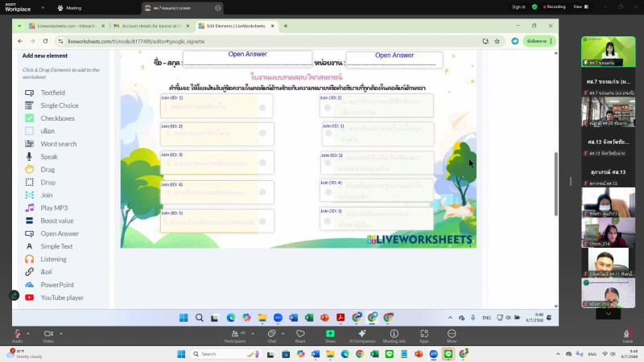Select the Play MP3 music note icon
Image resolution: width=644 pixels, height=362 pixels.
click(x=29, y=208)
